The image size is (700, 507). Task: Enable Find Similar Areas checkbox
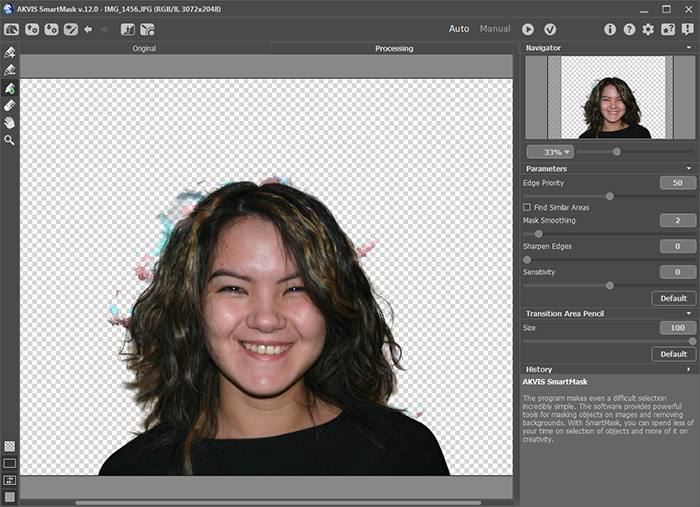528,207
